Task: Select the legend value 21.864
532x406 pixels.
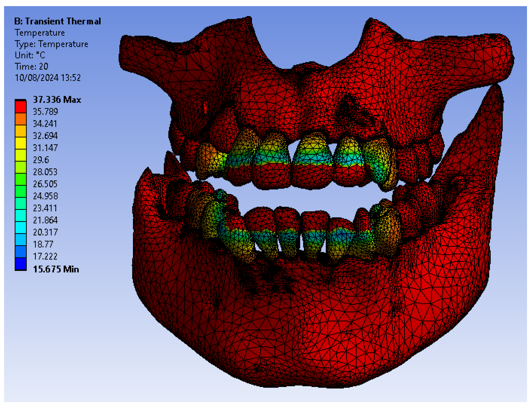Action: pos(46,220)
